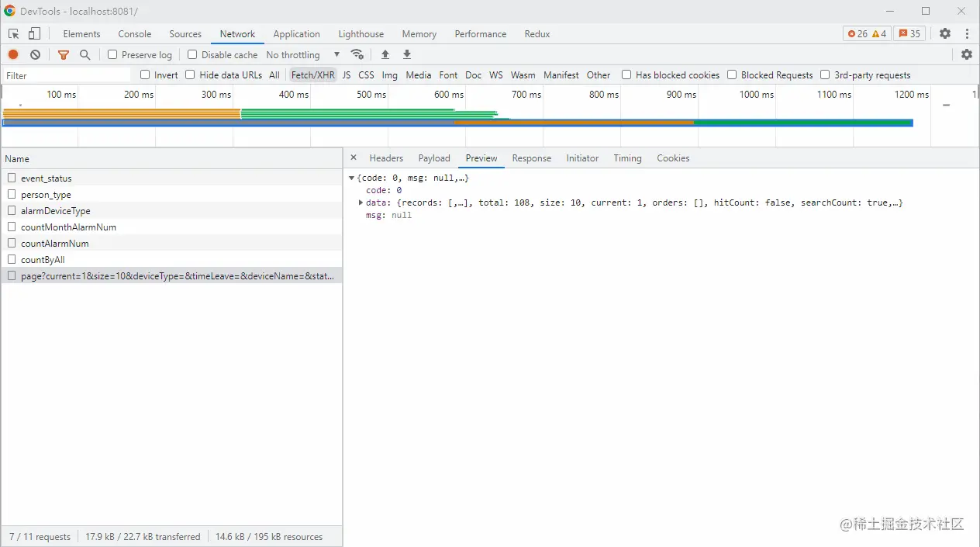Screen dimensions: 980x547
Task: Collapse the root JSON object arrow
Action: 351,178
